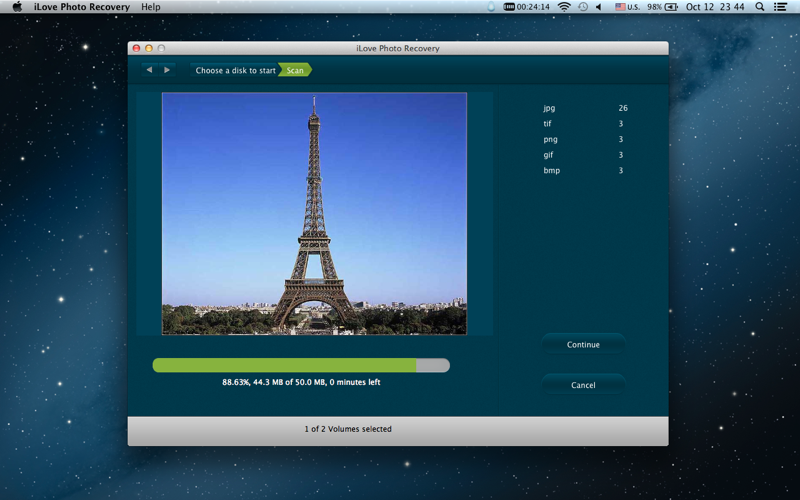
Task: Click the jpg count value 26
Action: point(623,108)
